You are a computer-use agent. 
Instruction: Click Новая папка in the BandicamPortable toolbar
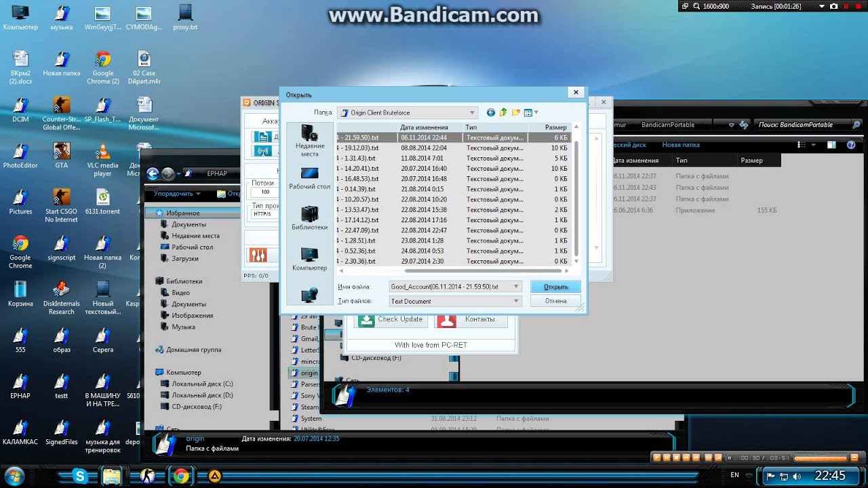coord(680,145)
